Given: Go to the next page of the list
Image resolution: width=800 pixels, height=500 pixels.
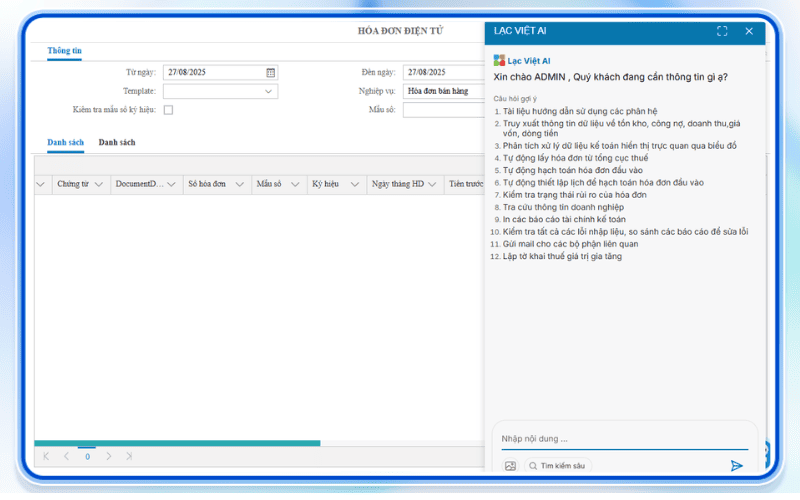Looking at the screenshot, I should click(109, 456).
